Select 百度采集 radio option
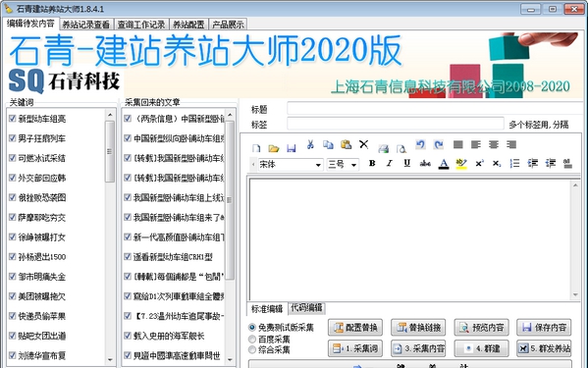Screen dimensions: 588x368 [x=252, y=340]
